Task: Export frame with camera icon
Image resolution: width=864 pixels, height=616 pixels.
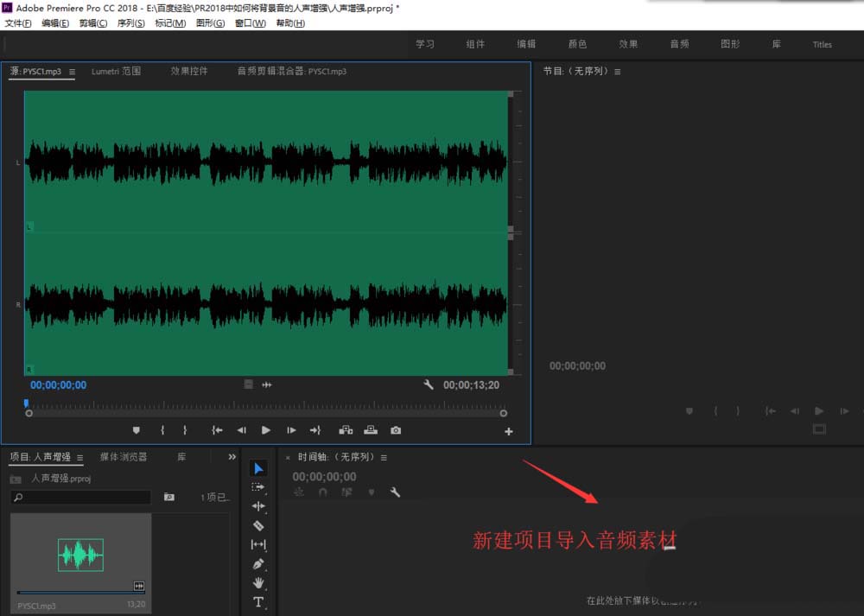Action: point(396,430)
